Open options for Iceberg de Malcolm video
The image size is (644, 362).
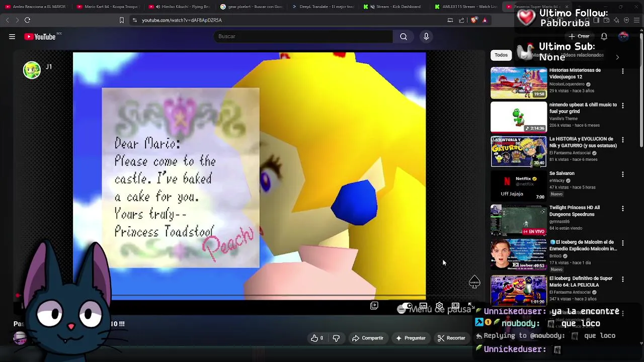(623, 243)
